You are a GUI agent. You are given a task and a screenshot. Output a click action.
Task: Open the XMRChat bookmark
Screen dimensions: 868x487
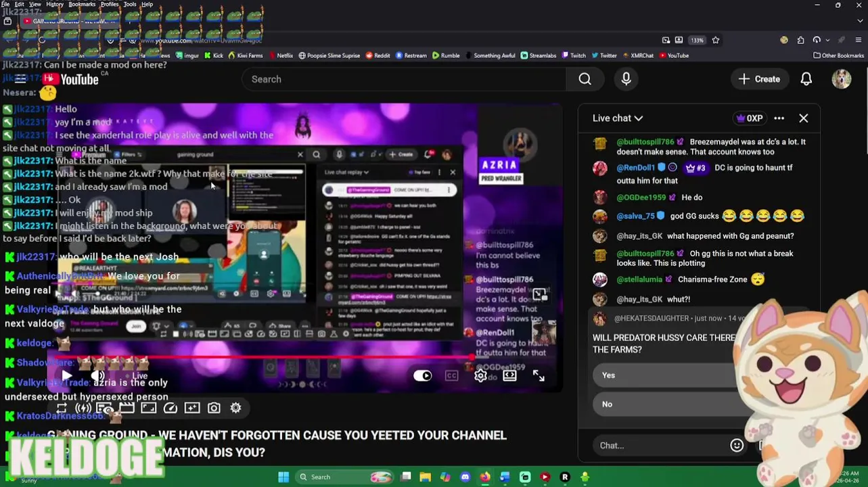[637, 55]
